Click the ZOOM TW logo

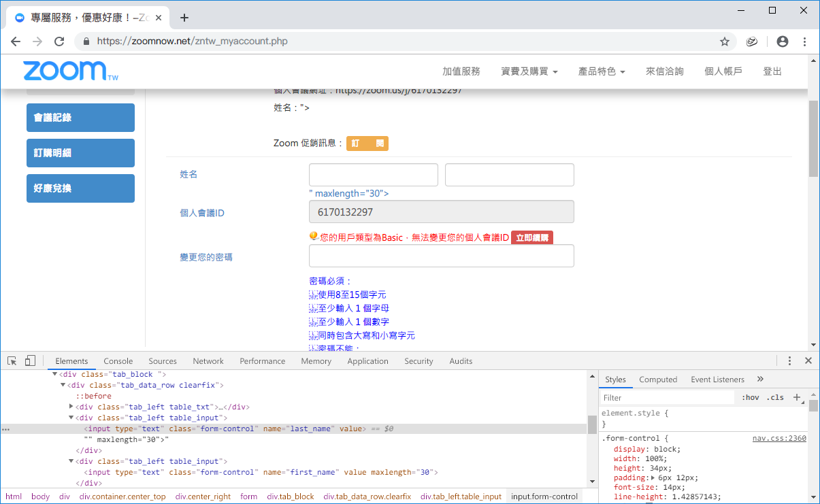click(71, 71)
